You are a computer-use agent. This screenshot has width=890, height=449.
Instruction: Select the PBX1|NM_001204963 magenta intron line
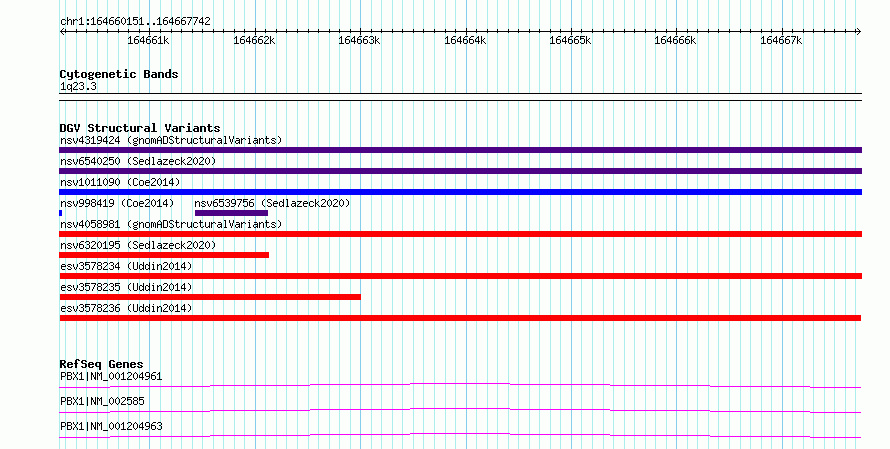(460, 435)
